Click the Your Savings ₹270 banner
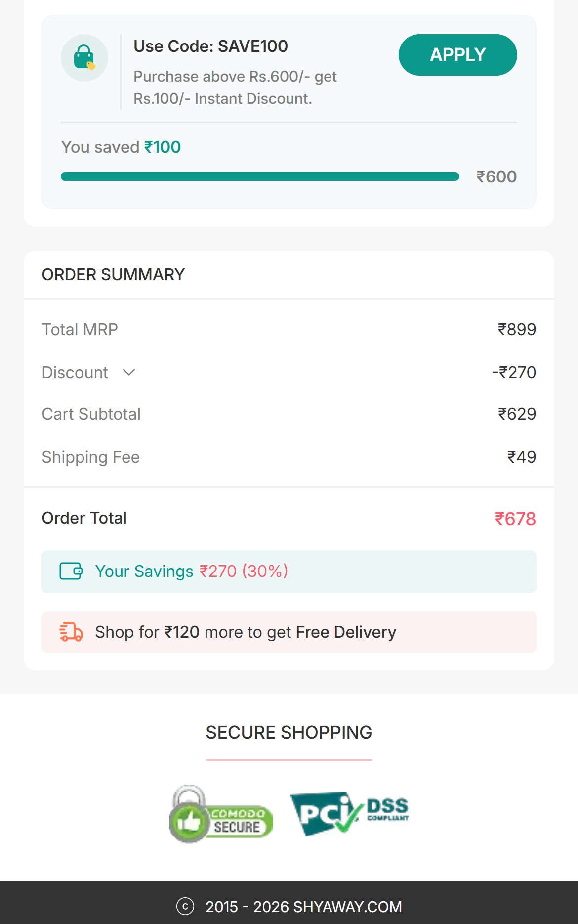578x924 pixels. [289, 572]
